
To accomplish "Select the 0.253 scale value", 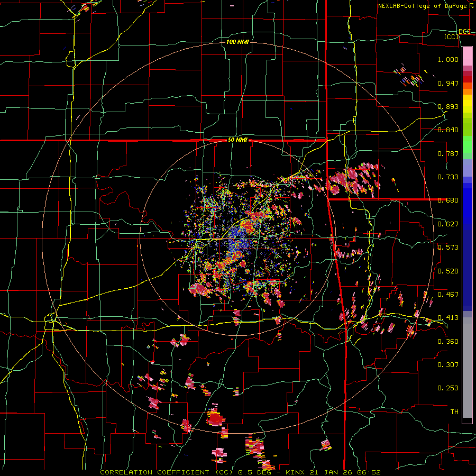I will pyautogui.click(x=448, y=388).
